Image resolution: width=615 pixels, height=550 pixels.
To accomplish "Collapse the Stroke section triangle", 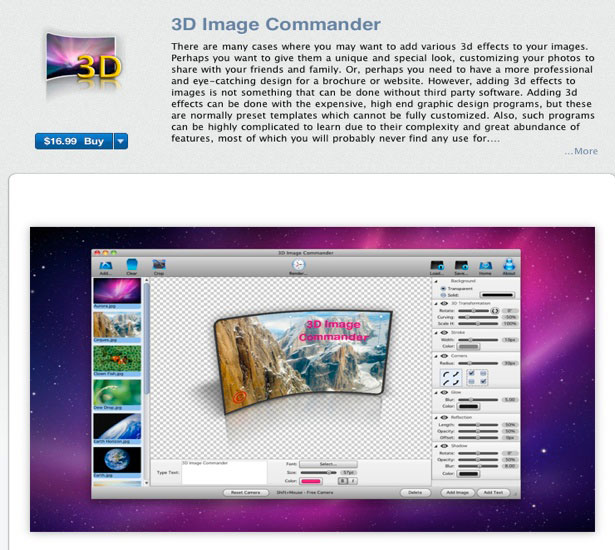I will [x=436, y=333].
